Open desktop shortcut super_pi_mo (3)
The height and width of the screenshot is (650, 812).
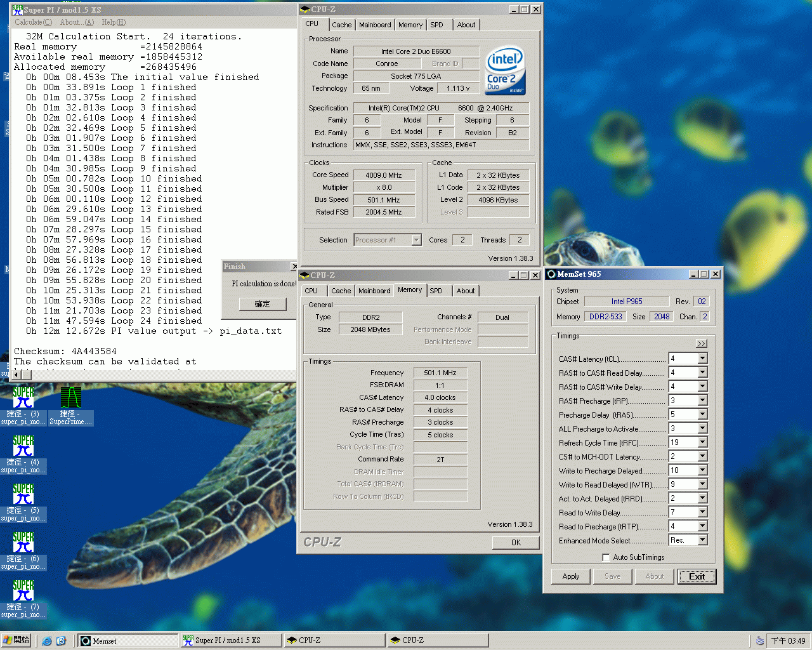(x=23, y=406)
